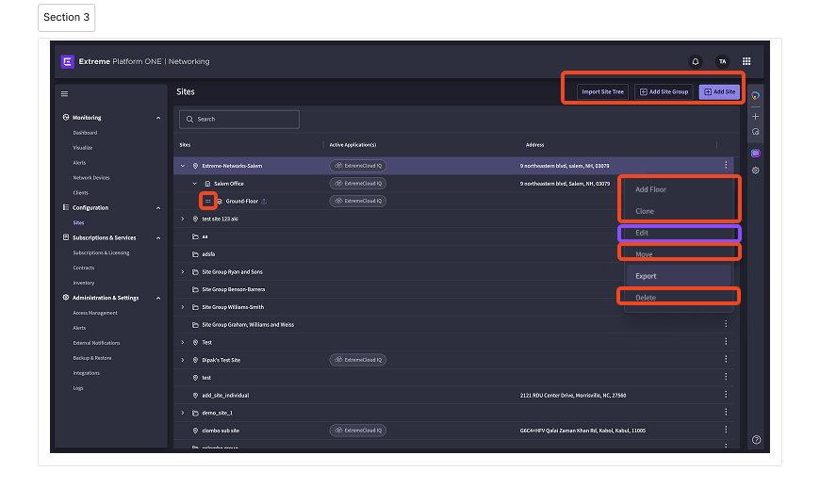Open Visualize in sidebar
820x504 pixels.
pos(83,148)
